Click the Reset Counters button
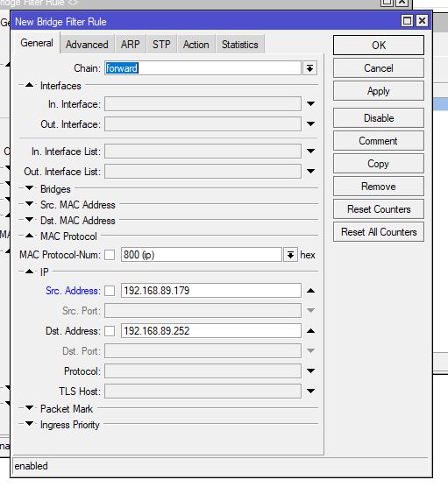 click(x=379, y=209)
